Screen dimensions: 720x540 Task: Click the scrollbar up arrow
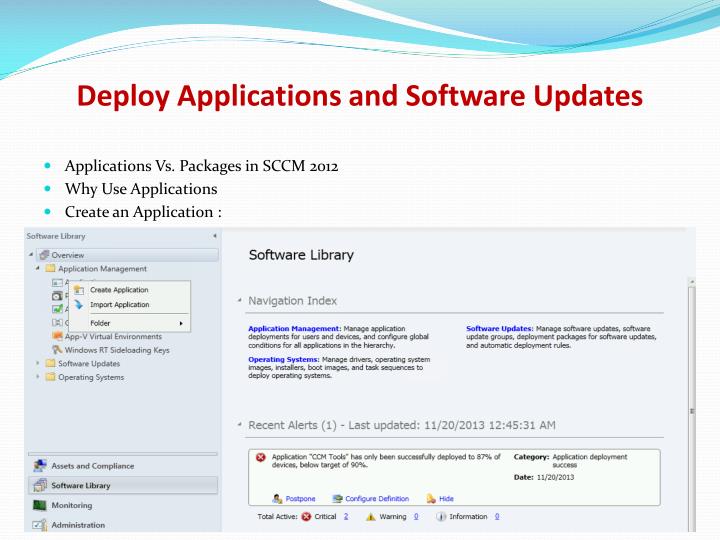pos(692,281)
